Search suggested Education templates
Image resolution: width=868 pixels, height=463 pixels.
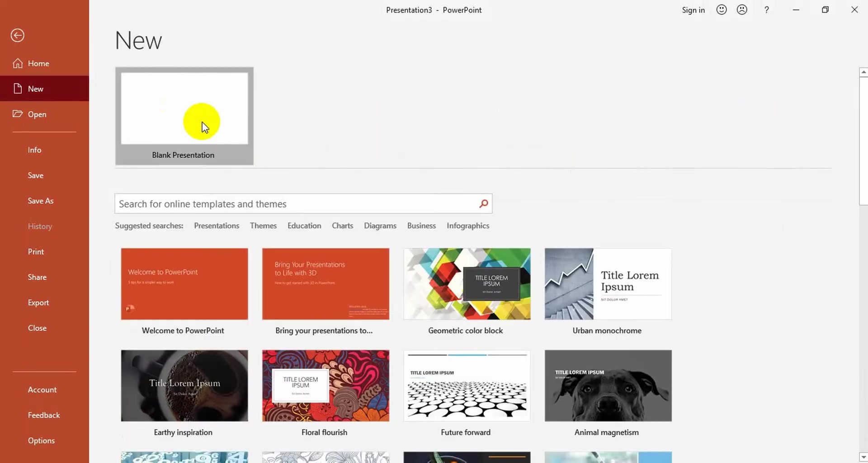pos(304,226)
